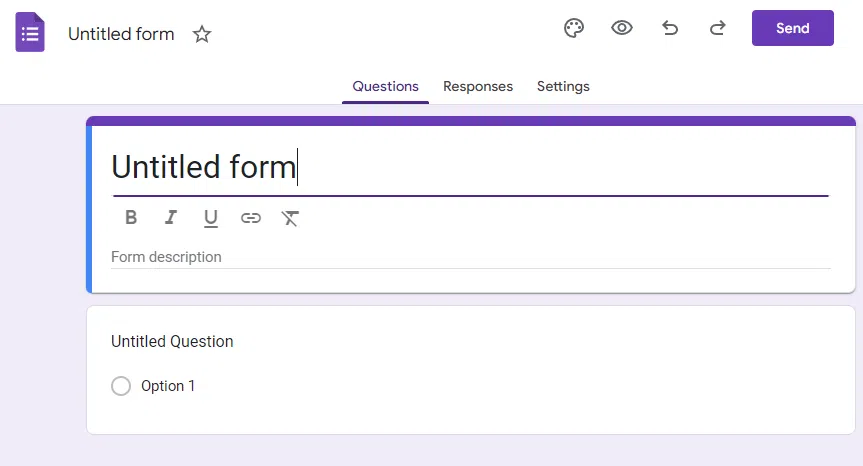Insert a link in the title
863x466 pixels.
pyautogui.click(x=250, y=218)
